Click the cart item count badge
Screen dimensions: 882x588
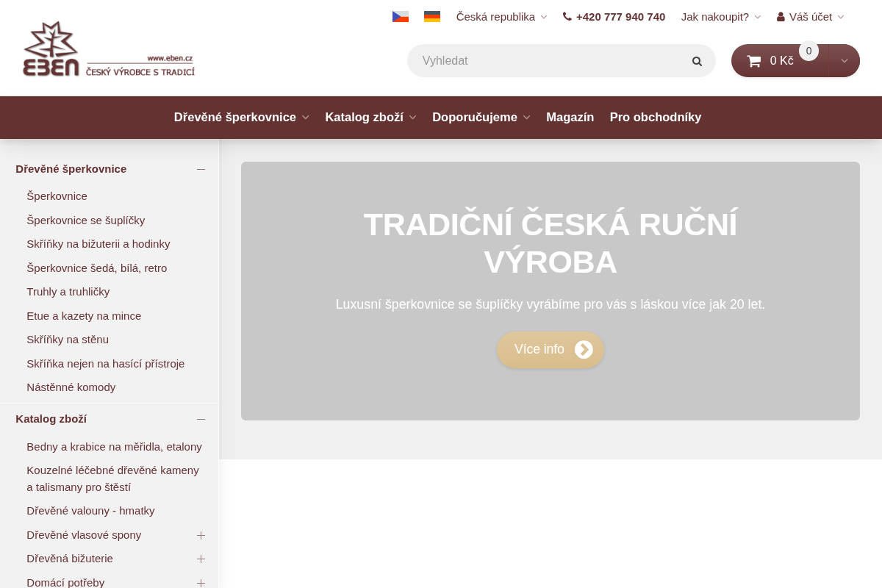pyautogui.click(x=808, y=51)
